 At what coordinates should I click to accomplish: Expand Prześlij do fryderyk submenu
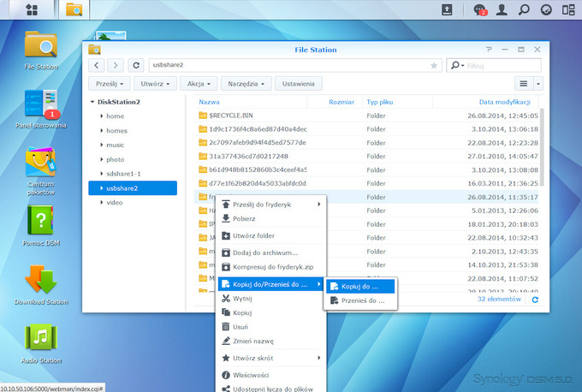tap(271, 205)
